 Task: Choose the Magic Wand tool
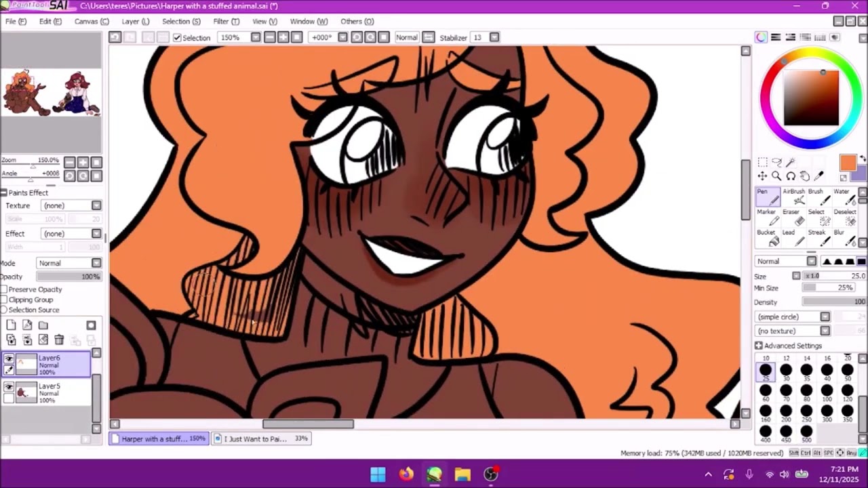click(x=791, y=162)
